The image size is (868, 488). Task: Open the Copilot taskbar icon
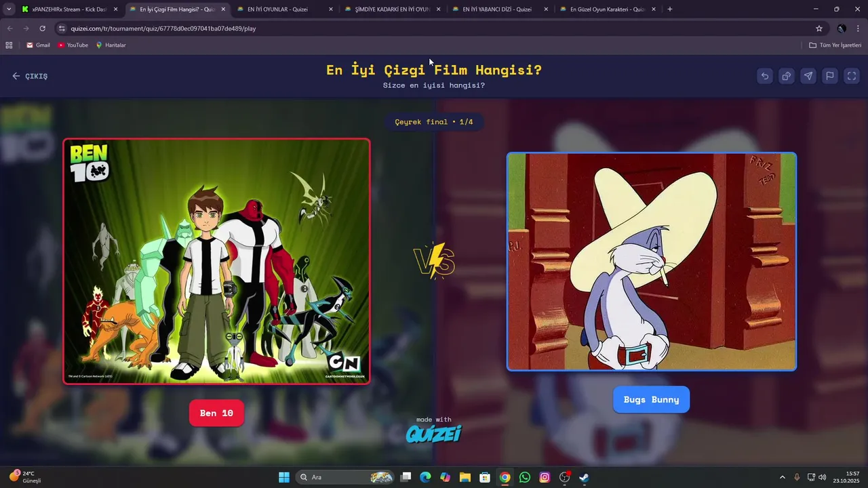tap(445, 477)
